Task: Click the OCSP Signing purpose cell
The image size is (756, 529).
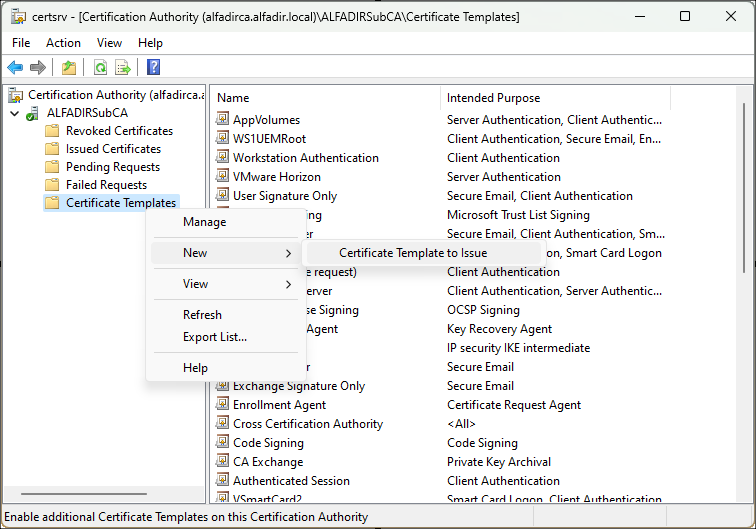Action: [483, 310]
